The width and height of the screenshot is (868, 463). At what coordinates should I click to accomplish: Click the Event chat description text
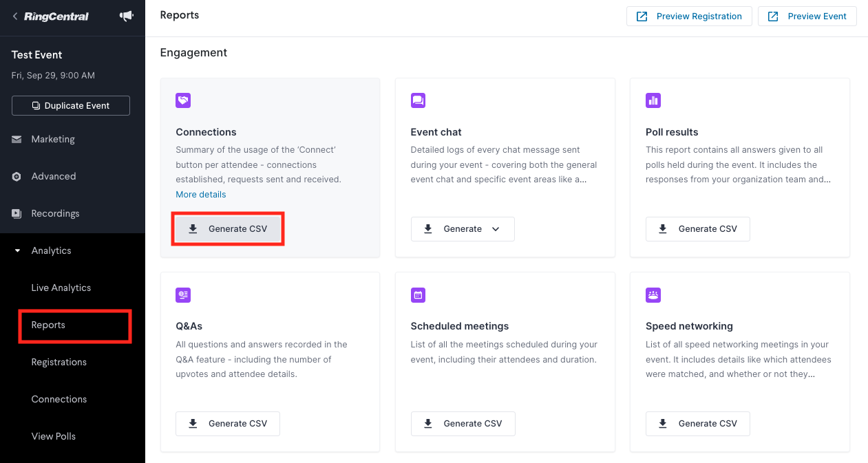tap(504, 165)
